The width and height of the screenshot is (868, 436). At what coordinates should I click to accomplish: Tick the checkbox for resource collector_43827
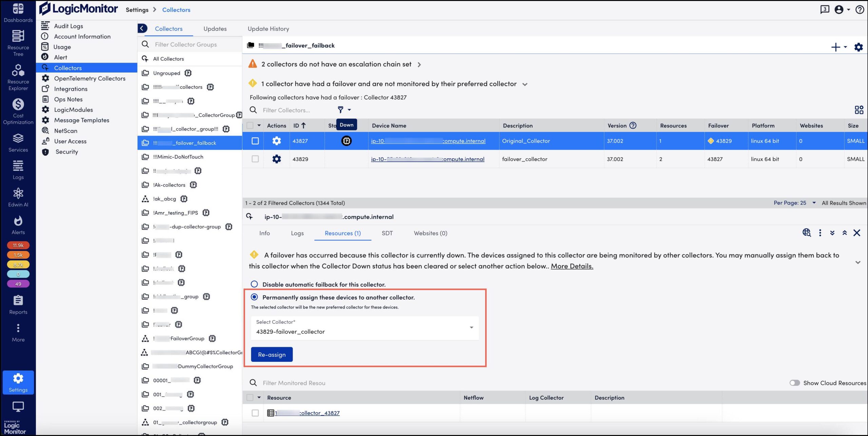coord(255,413)
